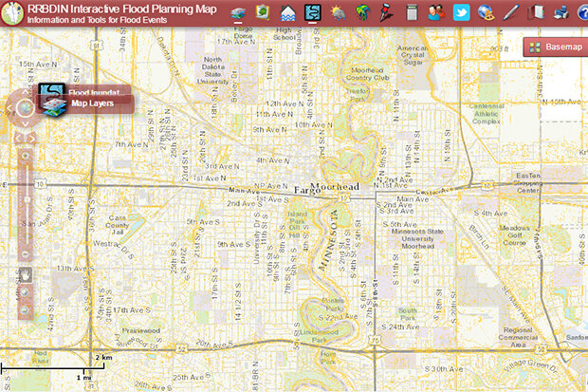
Task: Select the pencil draw tool
Action: [511, 12]
